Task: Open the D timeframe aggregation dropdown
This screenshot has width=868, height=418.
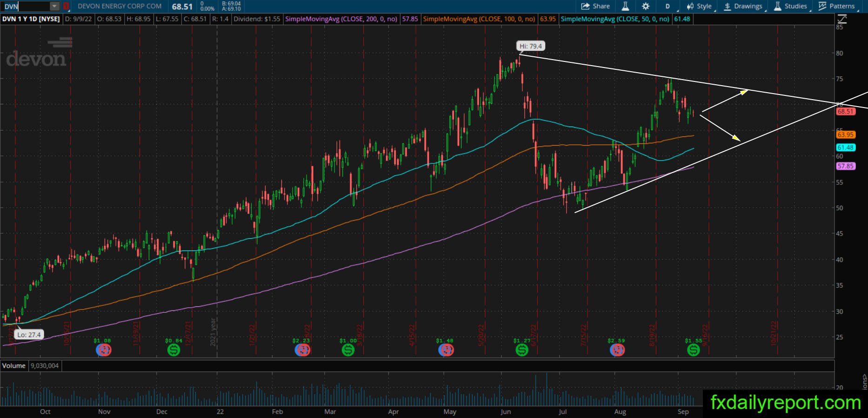Action: coord(668,6)
